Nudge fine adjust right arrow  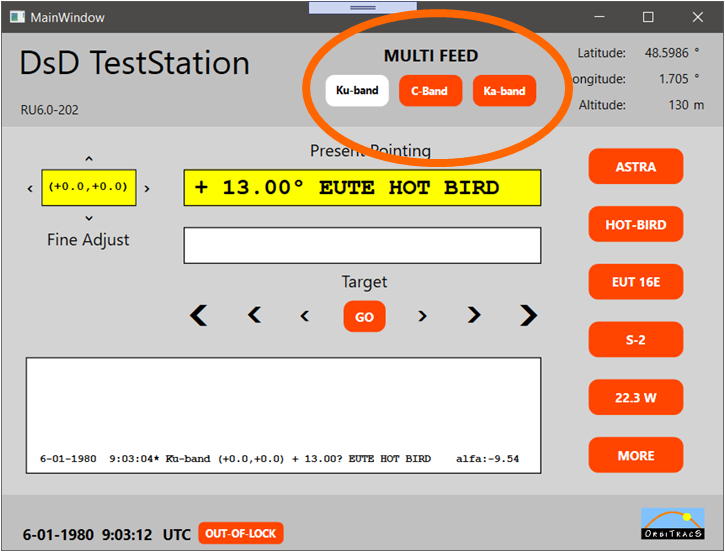(147, 189)
